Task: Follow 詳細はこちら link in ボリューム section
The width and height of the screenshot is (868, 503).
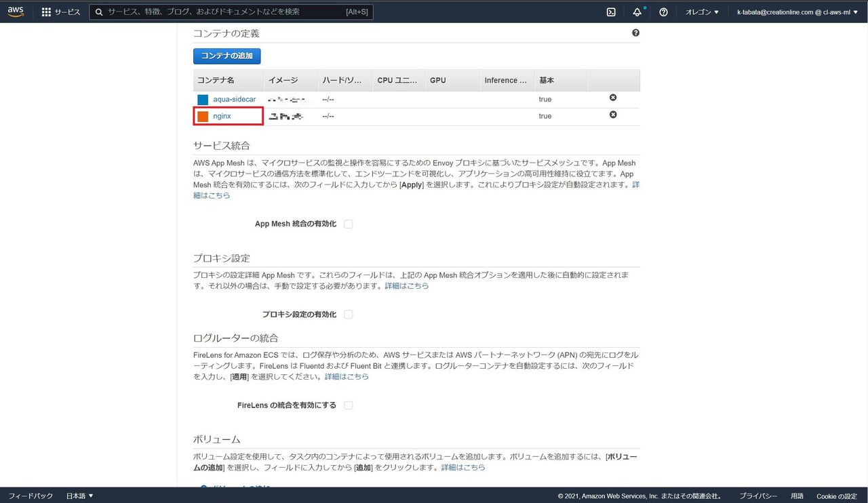Action: click(x=463, y=468)
